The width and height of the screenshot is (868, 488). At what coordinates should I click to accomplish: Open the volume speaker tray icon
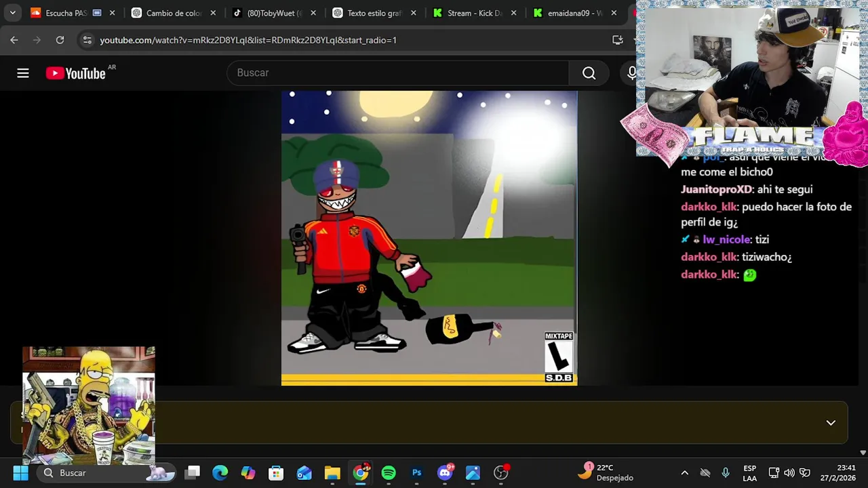789,472
